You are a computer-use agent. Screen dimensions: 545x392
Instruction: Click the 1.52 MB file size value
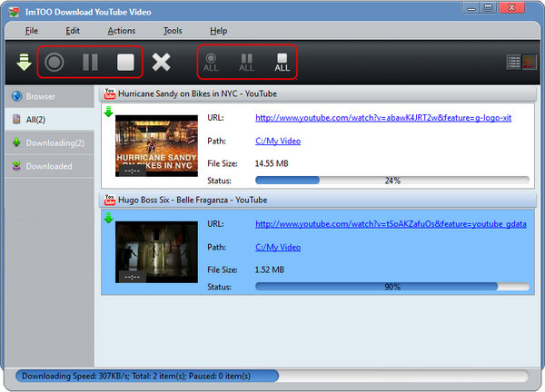point(270,269)
